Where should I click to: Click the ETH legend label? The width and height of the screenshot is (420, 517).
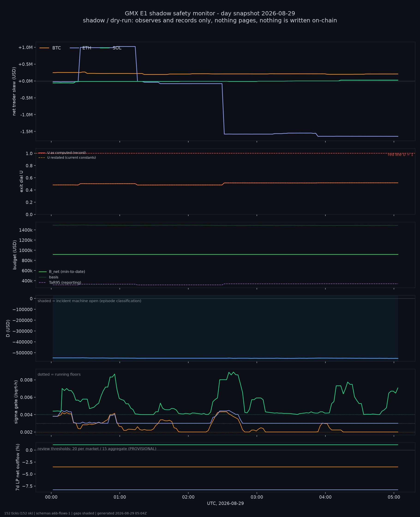[x=87, y=48]
